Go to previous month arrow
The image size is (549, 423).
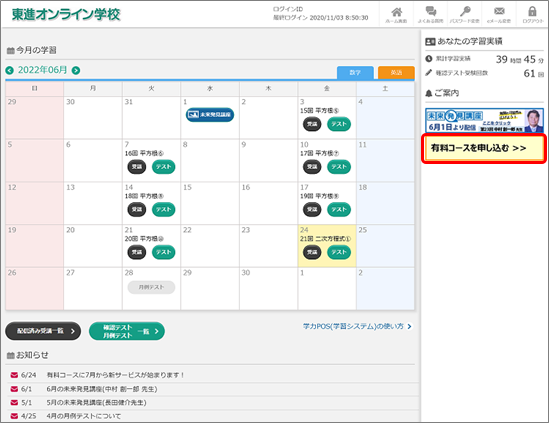pos(9,70)
